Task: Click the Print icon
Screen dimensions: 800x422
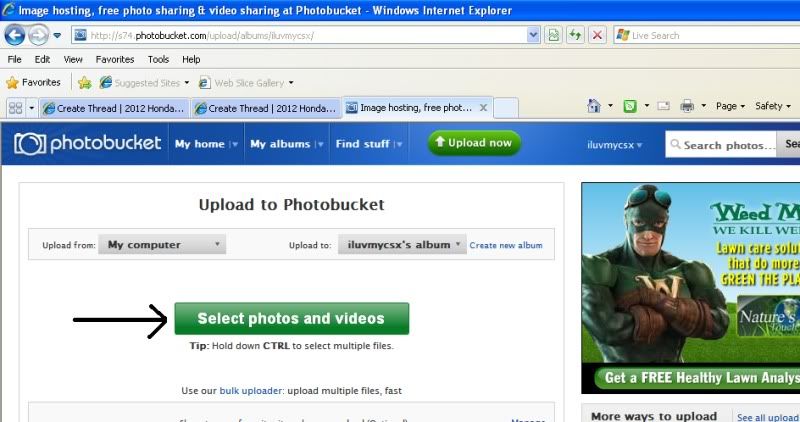Action: (x=687, y=106)
